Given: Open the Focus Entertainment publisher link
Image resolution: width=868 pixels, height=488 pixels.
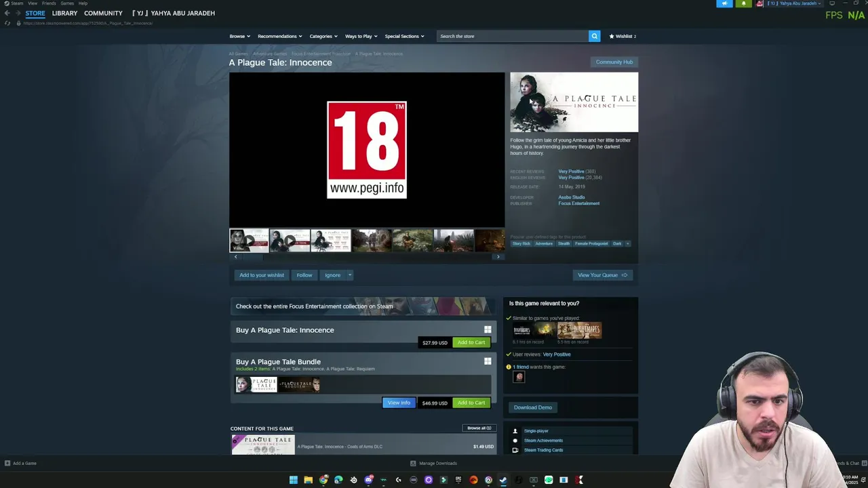Looking at the screenshot, I should pyautogui.click(x=579, y=203).
